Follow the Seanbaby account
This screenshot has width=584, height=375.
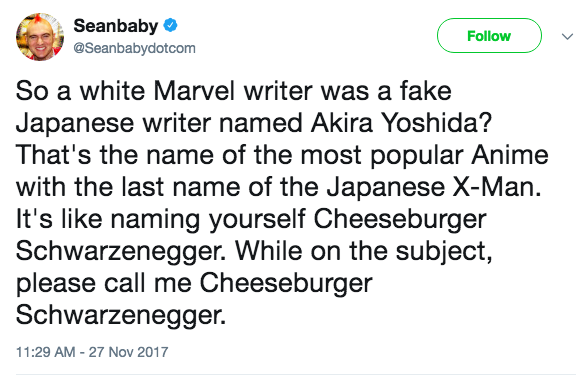click(489, 36)
